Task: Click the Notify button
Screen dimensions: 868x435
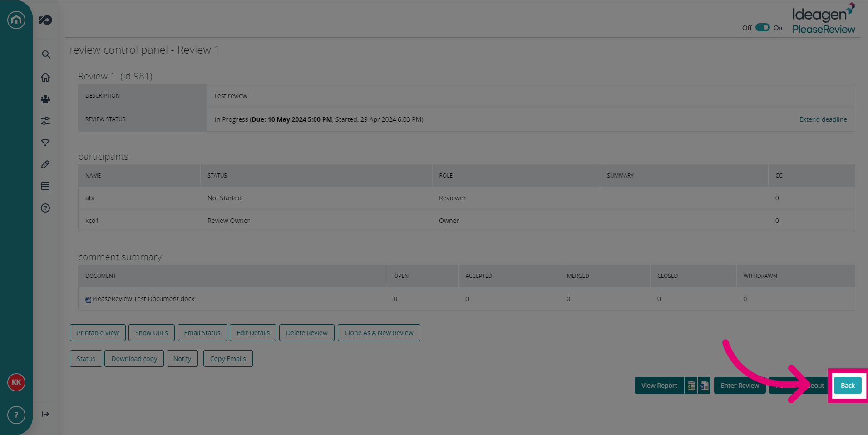Action: (x=182, y=359)
